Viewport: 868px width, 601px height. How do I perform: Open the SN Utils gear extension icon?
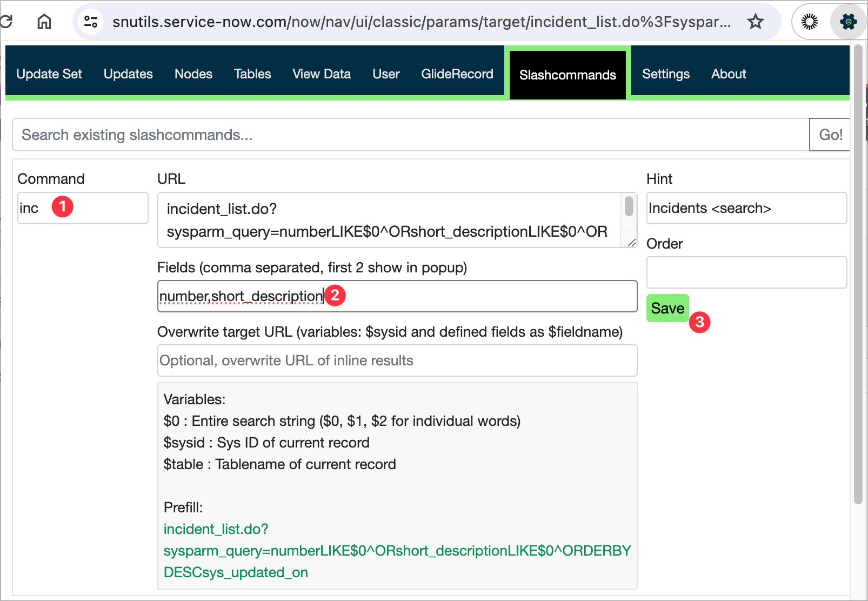[847, 22]
